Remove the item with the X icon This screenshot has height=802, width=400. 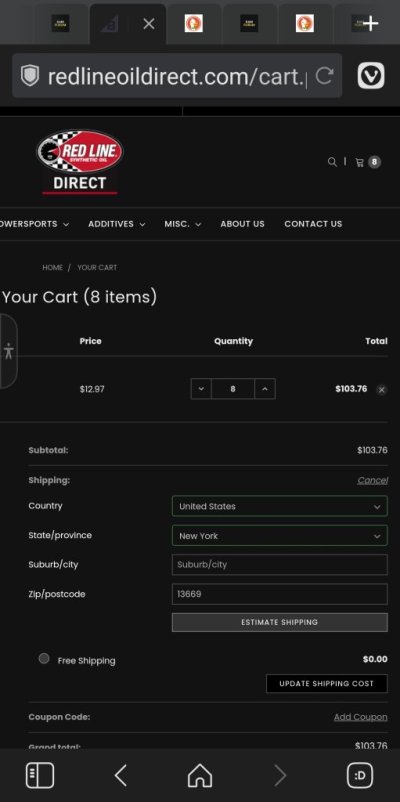tap(382, 390)
